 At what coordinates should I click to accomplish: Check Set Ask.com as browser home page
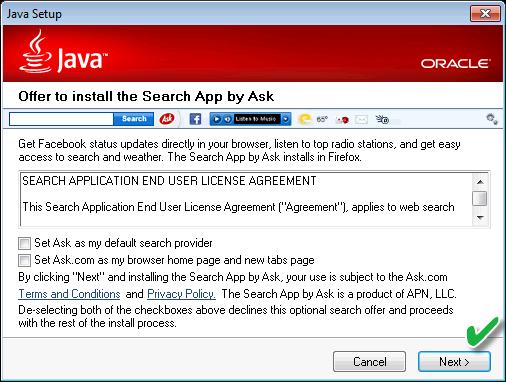(x=24, y=260)
